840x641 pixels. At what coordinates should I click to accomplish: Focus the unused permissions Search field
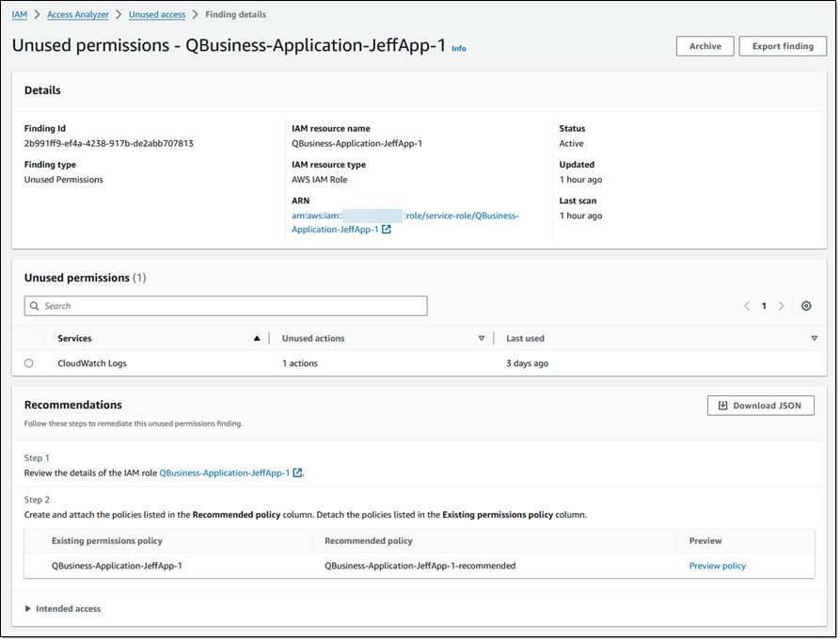coord(226,306)
